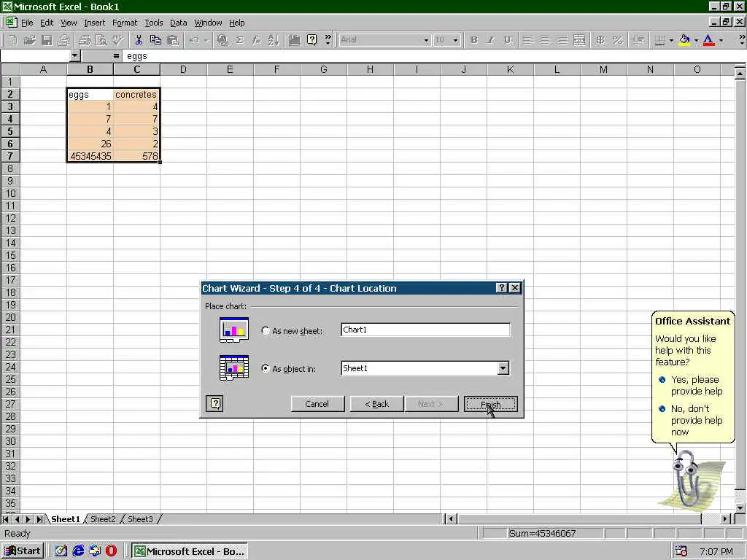Click the Borders icon
The width and height of the screenshot is (747, 560).
659,41
